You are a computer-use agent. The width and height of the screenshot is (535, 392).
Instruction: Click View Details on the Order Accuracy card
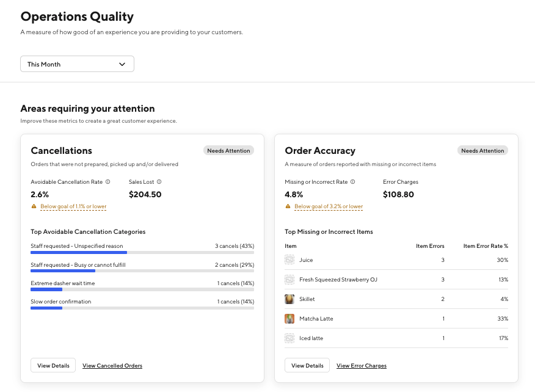tap(307, 365)
